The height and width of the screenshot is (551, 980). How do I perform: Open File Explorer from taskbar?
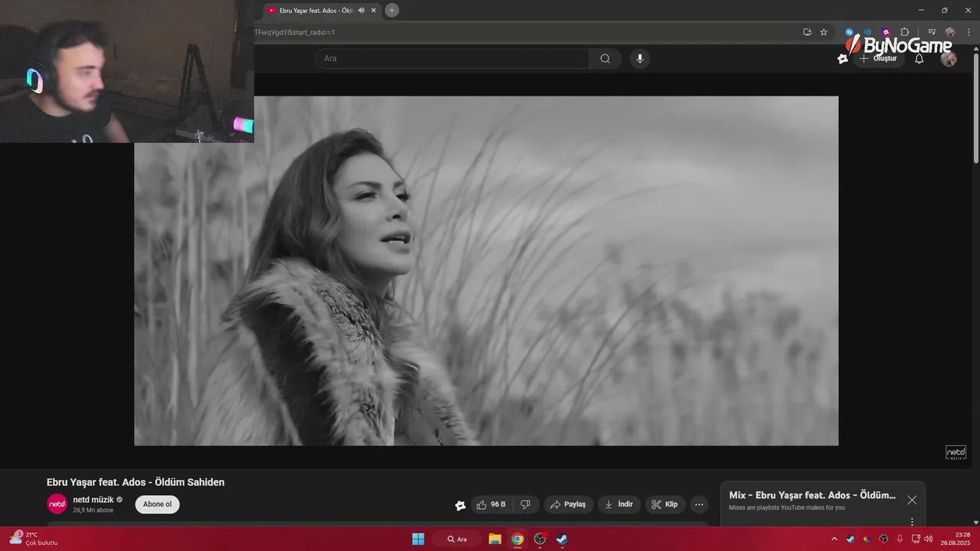495,539
